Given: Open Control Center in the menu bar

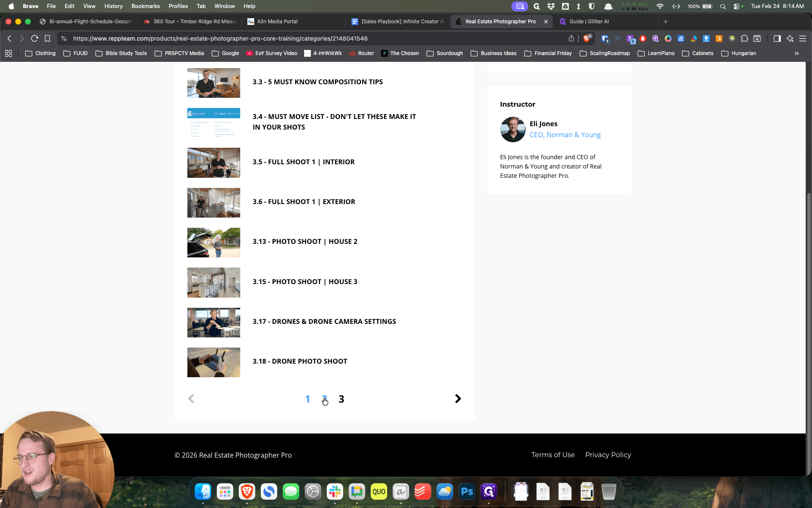Looking at the screenshot, I should pos(736,6).
